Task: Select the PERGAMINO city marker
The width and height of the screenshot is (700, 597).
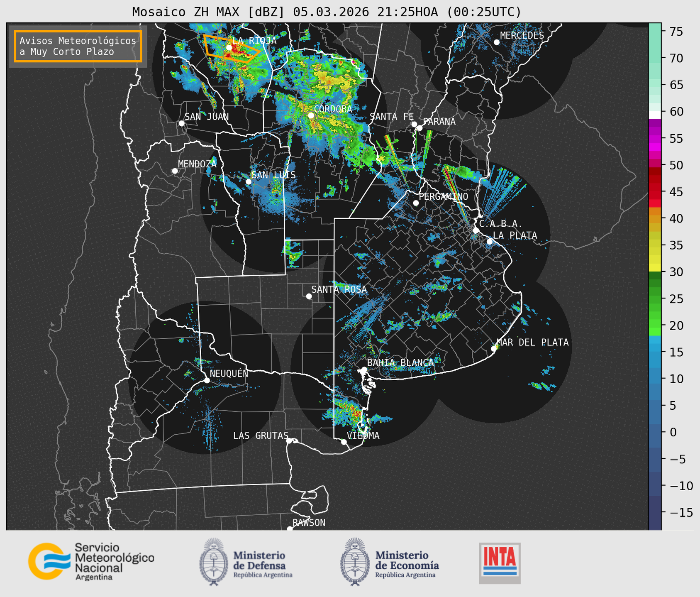Action: (416, 203)
